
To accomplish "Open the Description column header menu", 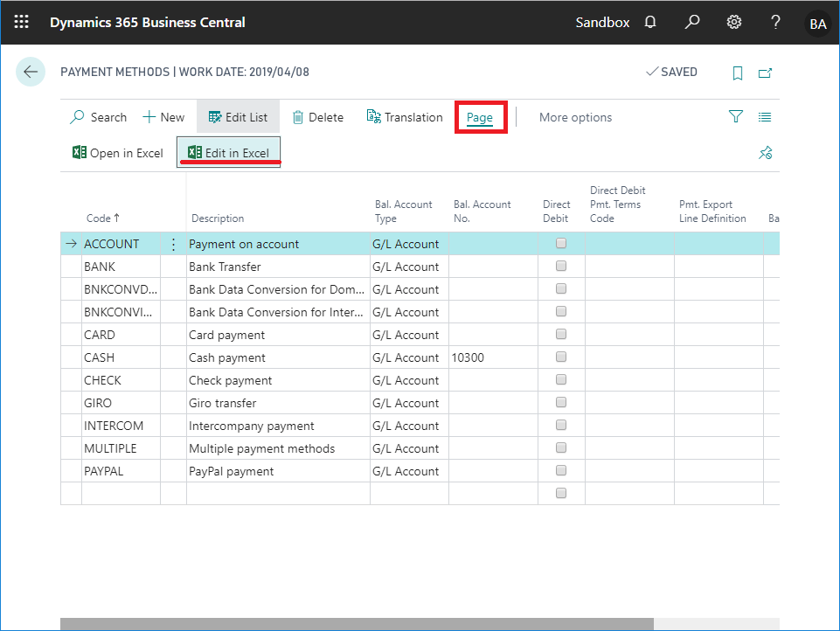I will point(218,218).
